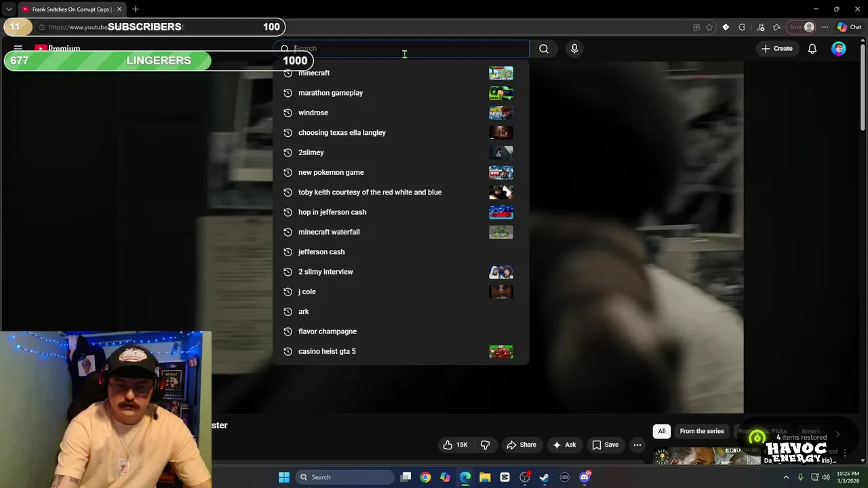This screenshot has height=488, width=868.
Task: Open the media control music icon
Action: click(760, 27)
